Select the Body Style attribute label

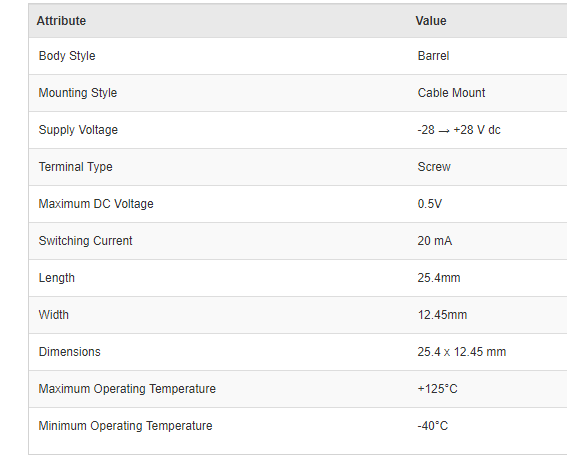point(67,56)
